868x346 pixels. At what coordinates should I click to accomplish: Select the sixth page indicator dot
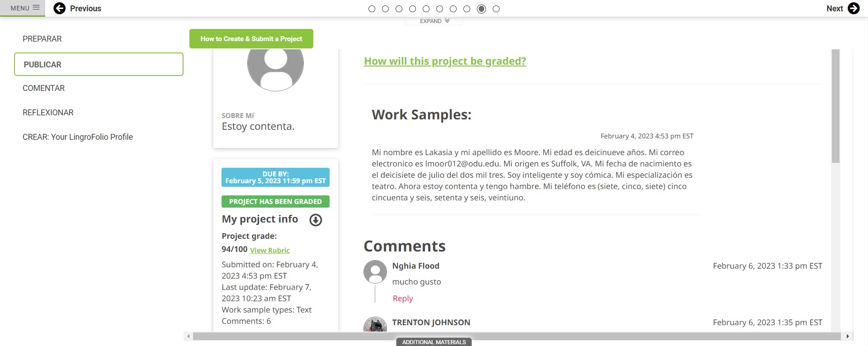[439, 9]
